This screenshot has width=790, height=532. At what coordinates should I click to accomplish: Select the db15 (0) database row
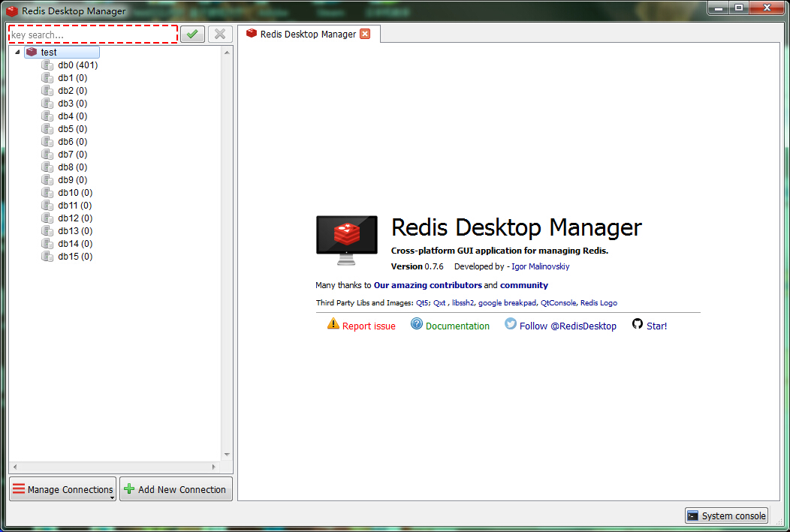tap(75, 256)
